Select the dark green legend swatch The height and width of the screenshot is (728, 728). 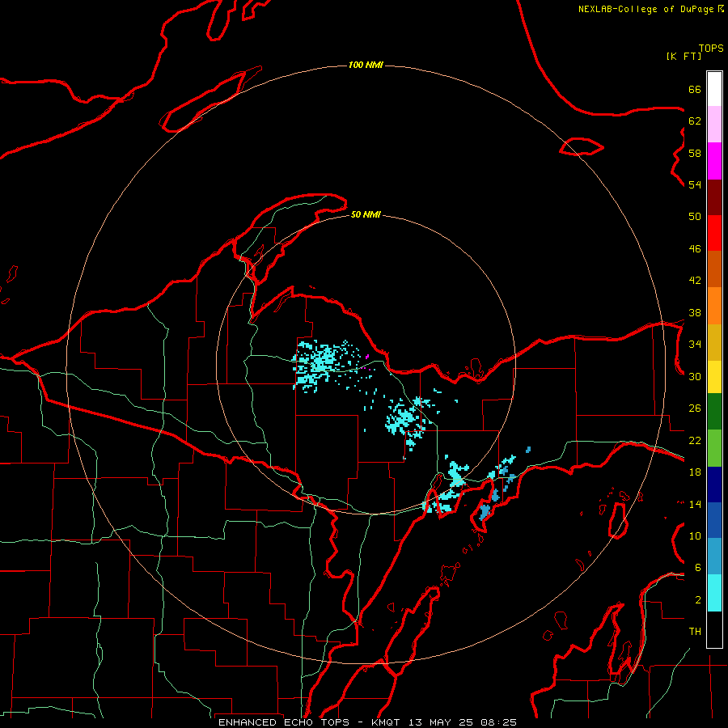pyautogui.click(x=714, y=412)
